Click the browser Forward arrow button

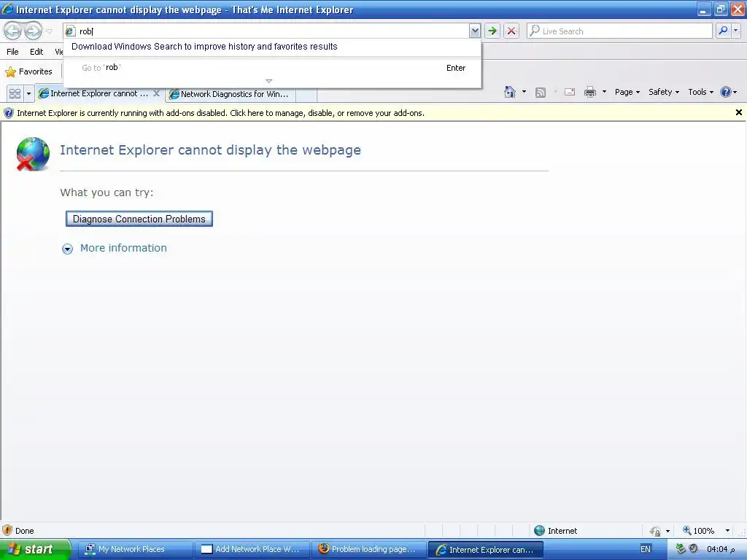(x=33, y=31)
